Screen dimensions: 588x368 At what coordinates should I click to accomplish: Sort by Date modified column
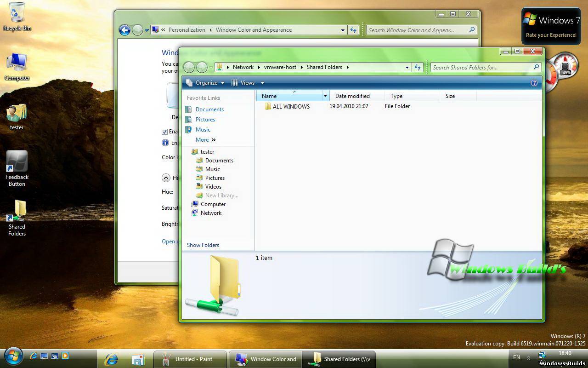(x=357, y=96)
